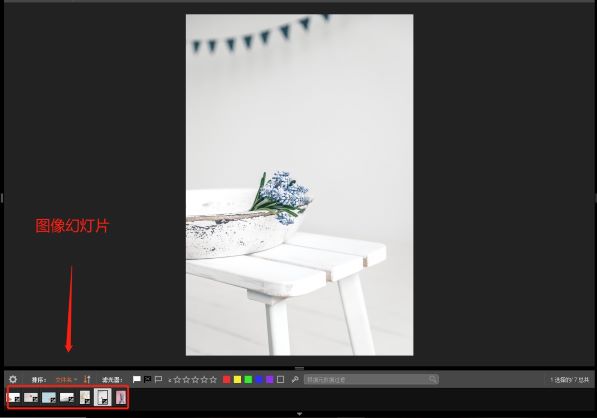Click the magnifier icon in the search box
597x418 pixels.
click(433, 379)
